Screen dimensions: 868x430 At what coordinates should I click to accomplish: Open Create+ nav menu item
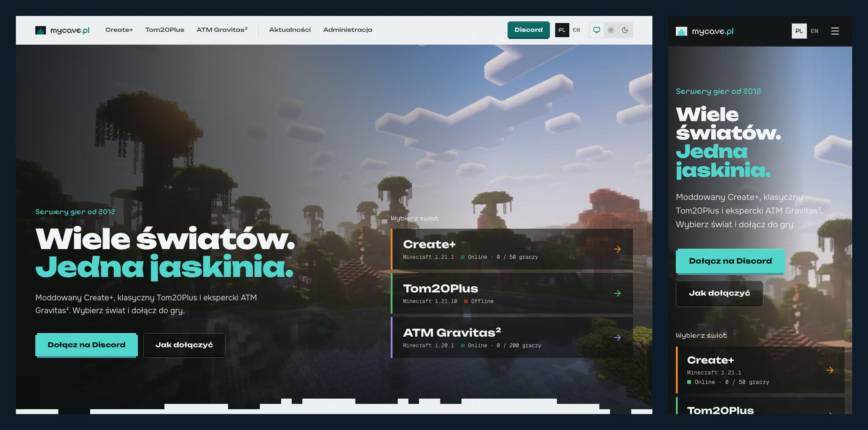tap(119, 30)
